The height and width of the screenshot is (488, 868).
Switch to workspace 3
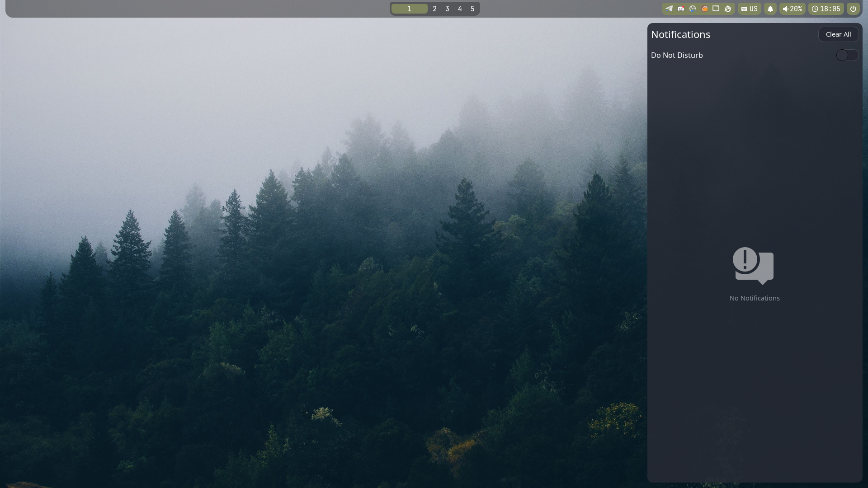pos(447,9)
